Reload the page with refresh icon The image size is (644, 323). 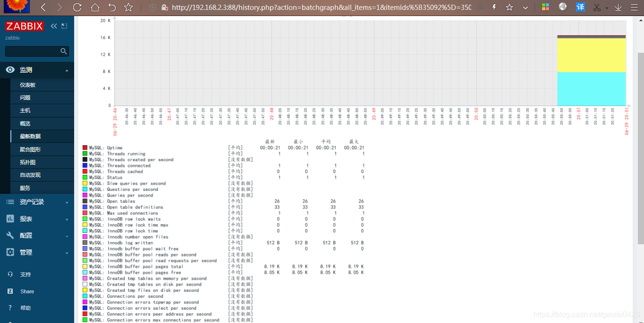pos(77,7)
